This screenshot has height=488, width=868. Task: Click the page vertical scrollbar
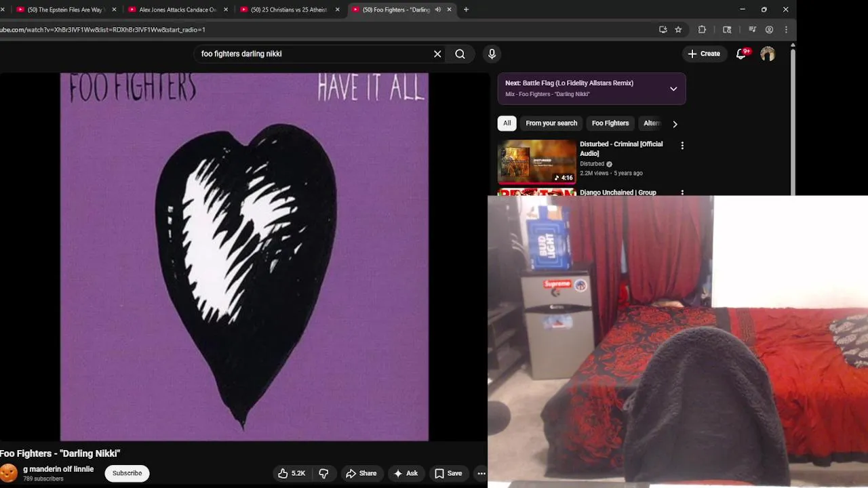(793, 122)
